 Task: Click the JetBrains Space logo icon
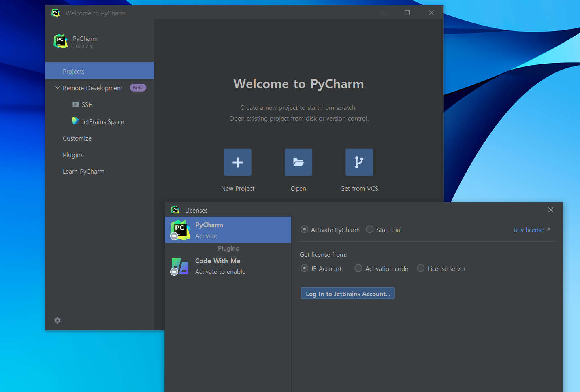coord(75,121)
